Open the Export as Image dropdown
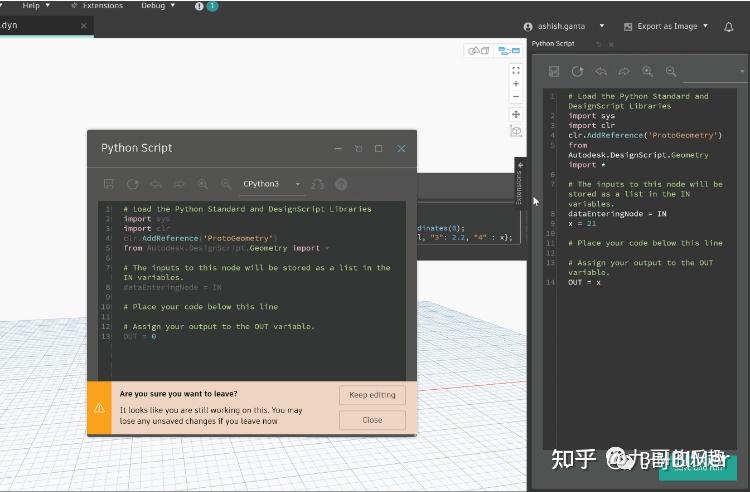Image resolution: width=750 pixels, height=492 pixels. click(666, 26)
